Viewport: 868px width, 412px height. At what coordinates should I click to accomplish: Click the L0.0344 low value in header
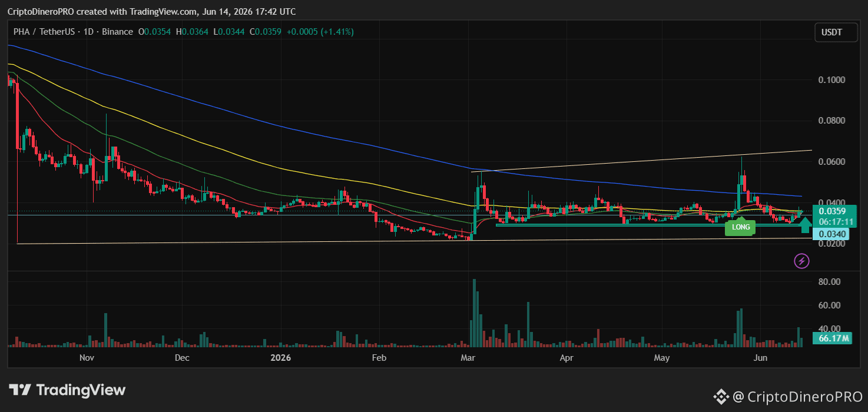coord(230,32)
